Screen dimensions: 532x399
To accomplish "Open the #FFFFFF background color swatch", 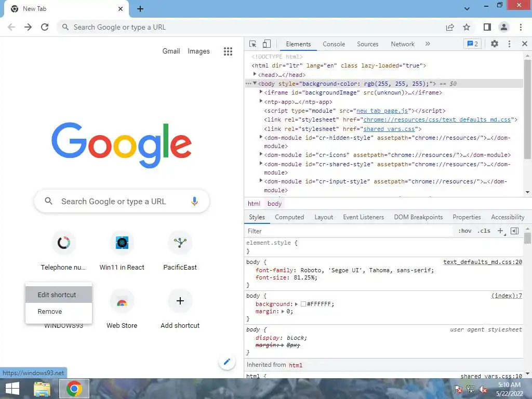I will (303, 304).
